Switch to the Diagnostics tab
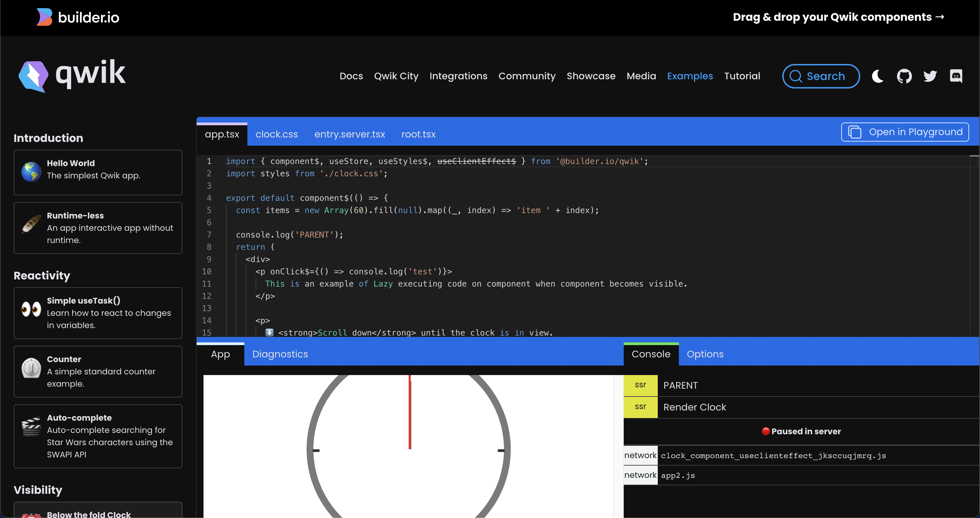The height and width of the screenshot is (518, 980). (x=280, y=354)
